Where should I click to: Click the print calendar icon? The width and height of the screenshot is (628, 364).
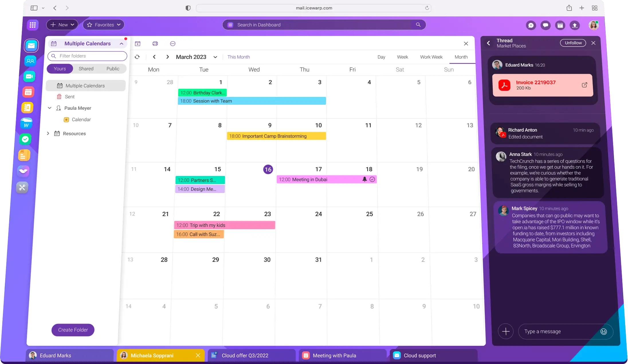(155, 43)
